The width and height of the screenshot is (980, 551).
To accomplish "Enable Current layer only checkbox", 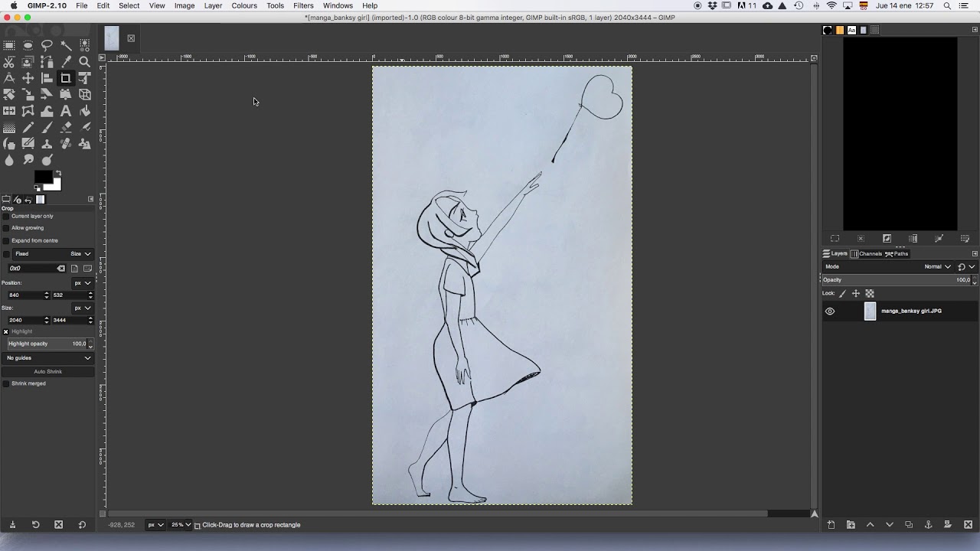I will point(6,217).
